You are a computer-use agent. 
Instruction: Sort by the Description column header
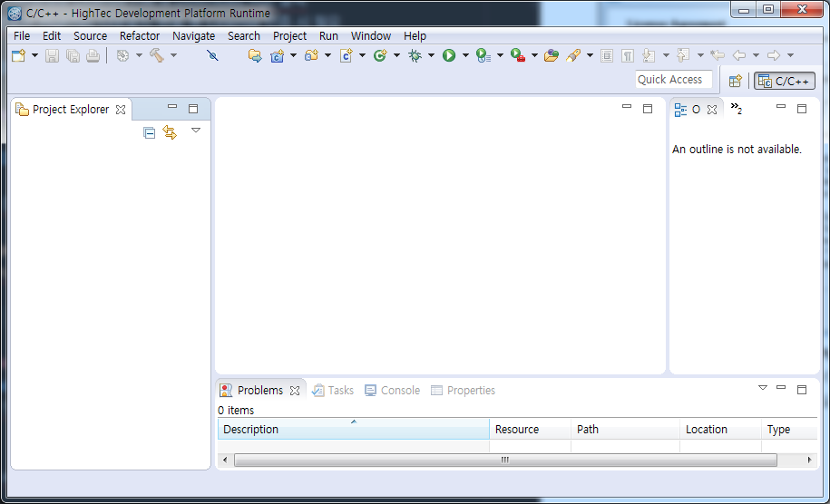354,429
